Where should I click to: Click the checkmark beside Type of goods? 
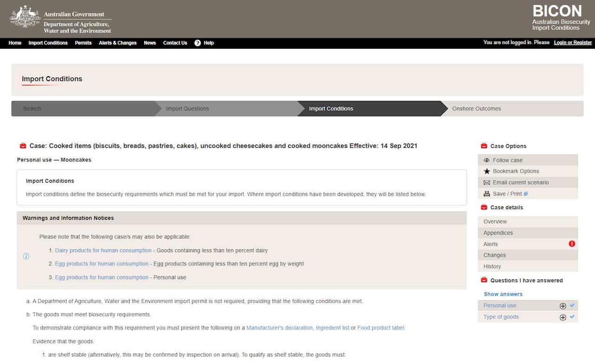point(572,317)
